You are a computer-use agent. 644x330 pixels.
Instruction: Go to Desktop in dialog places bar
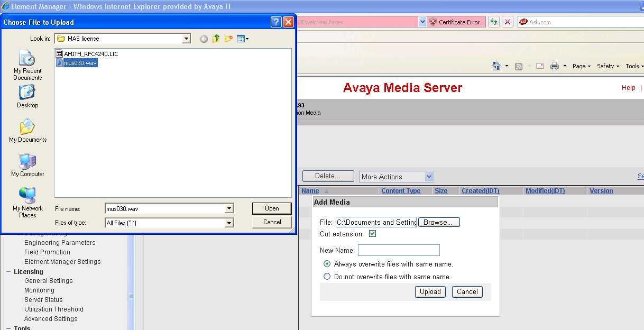pos(27,96)
